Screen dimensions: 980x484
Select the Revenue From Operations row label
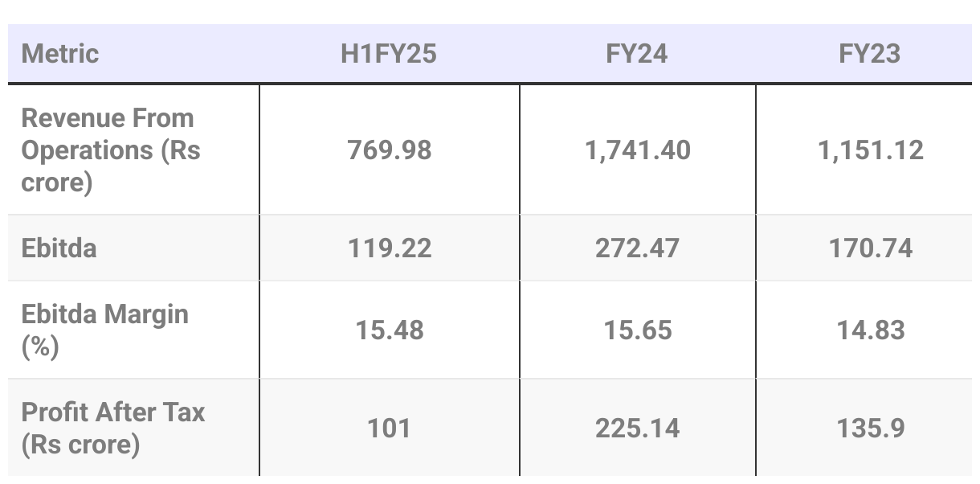pyautogui.click(x=111, y=150)
